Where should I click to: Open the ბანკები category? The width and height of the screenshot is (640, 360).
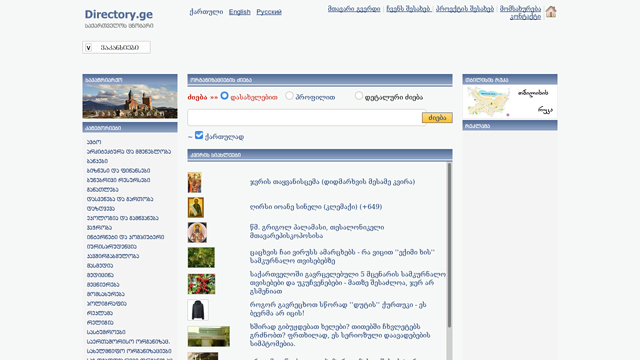tap(97, 161)
